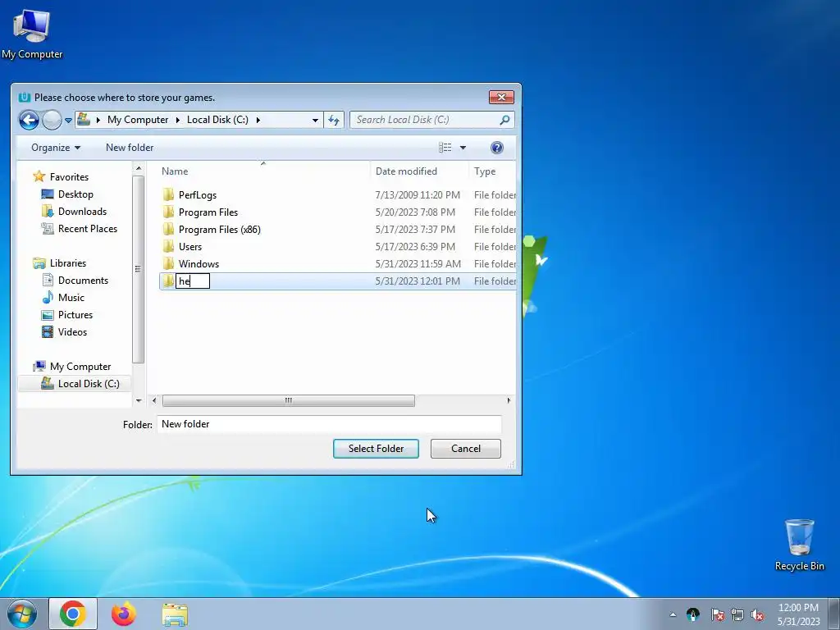
Task: Sort by Date modified column header
Action: (406, 171)
